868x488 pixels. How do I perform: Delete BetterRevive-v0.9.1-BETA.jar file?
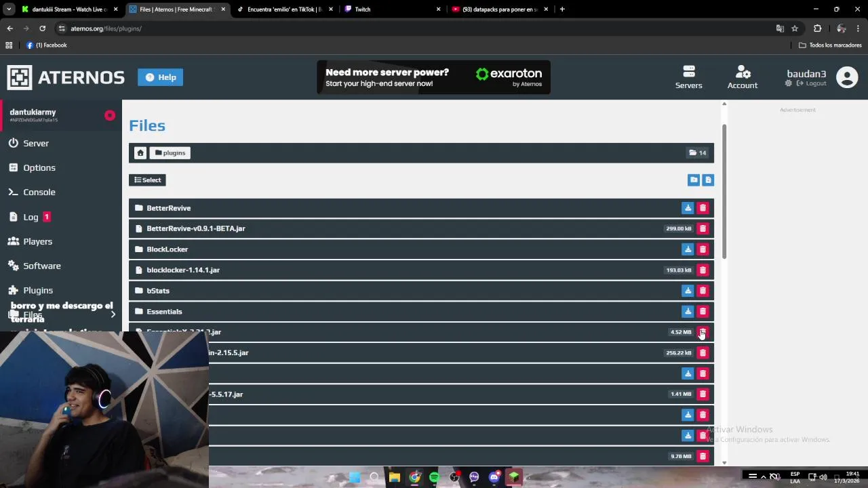[703, 228]
